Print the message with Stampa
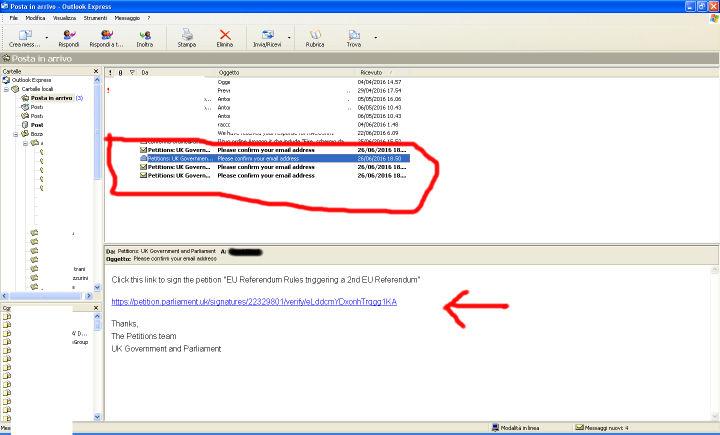 [187, 35]
